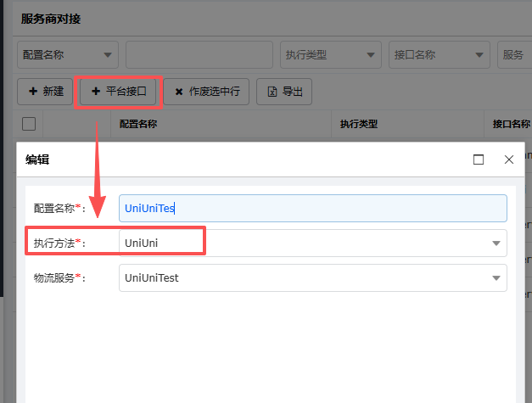The image size is (532, 403).
Task: Expand the 执行方法 dropdown showing UniUni
Action: [496, 243]
